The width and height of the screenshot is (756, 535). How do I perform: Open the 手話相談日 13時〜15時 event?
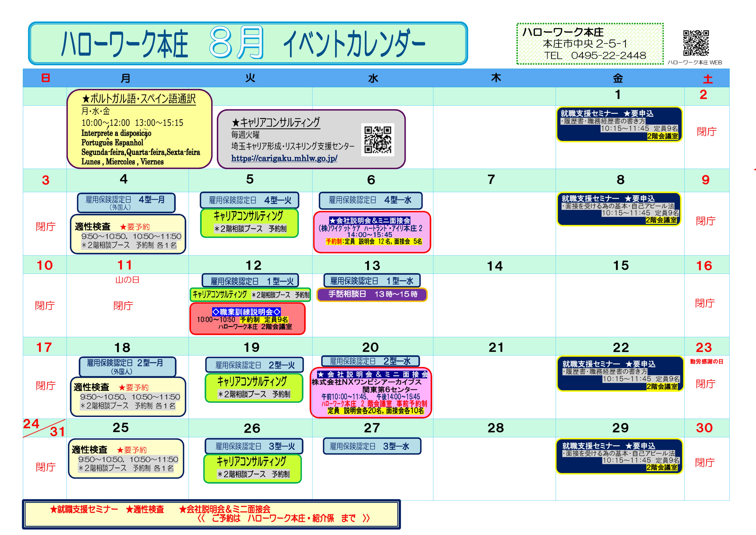[x=372, y=294]
